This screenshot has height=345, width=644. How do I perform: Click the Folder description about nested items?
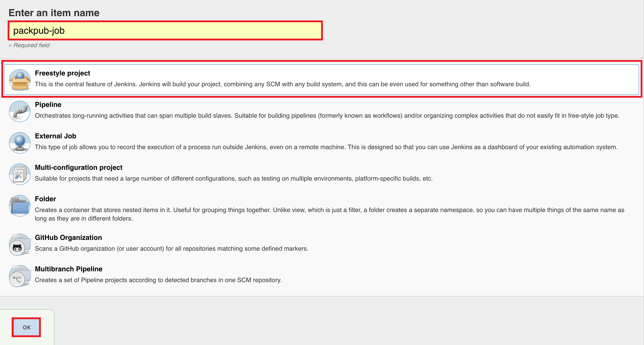329,214
